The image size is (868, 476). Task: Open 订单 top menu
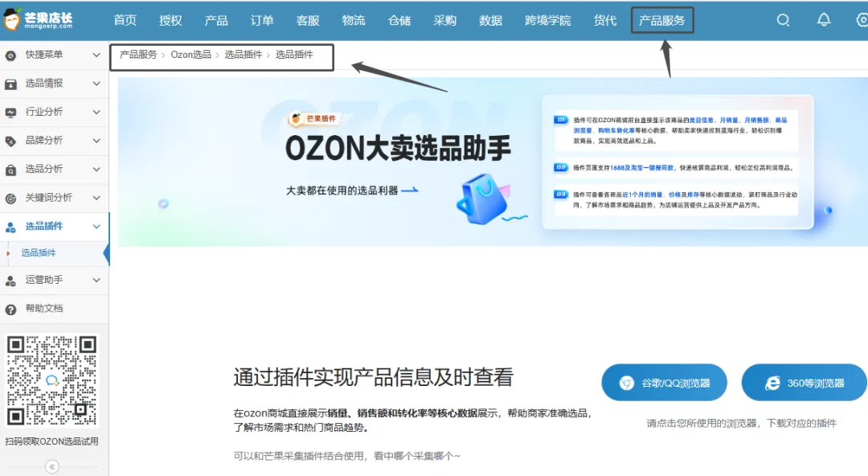pyautogui.click(x=262, y=20)
